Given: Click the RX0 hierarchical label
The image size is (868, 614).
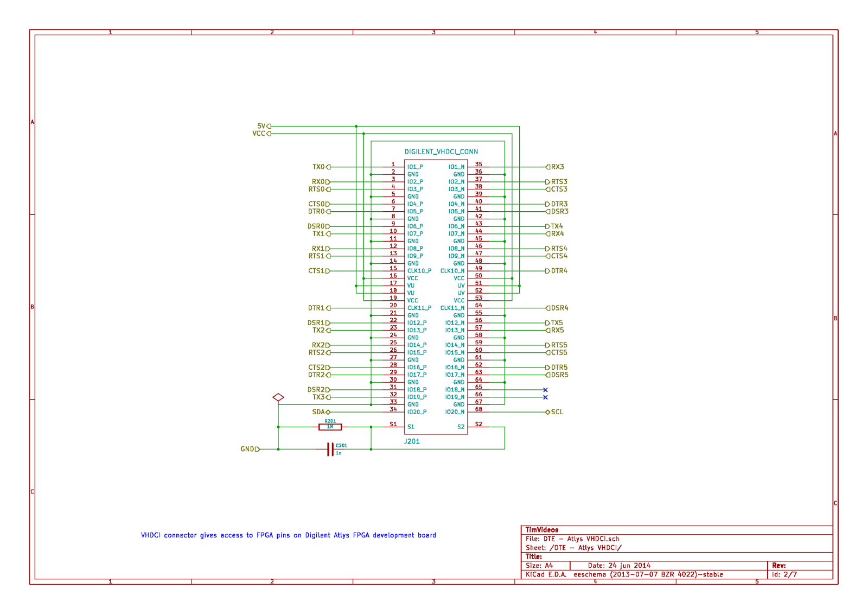Looking at the screenshot, I should click(321, 182).
